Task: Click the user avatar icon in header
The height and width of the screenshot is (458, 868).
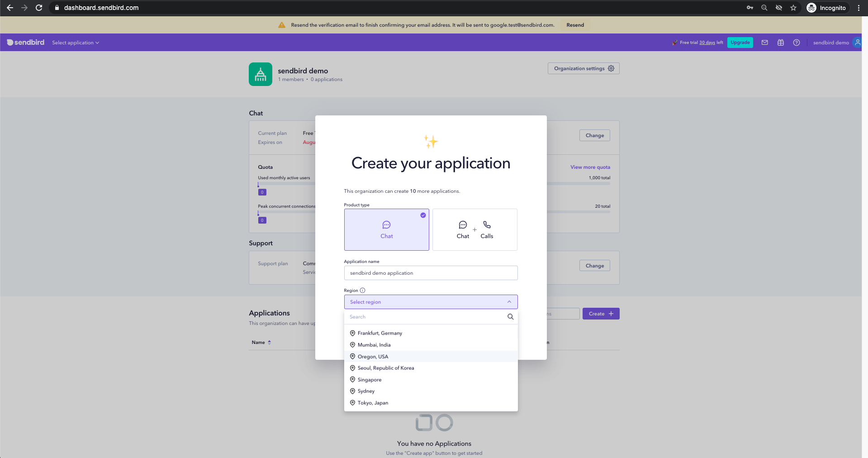Action: [x=857, y=42]
